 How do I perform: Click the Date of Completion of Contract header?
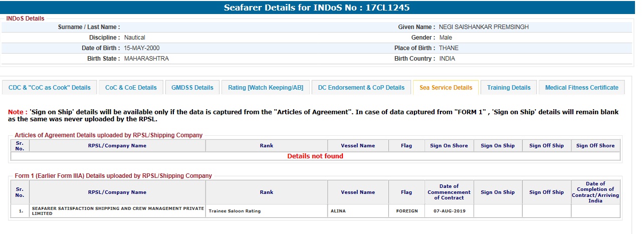coord(595,192)
